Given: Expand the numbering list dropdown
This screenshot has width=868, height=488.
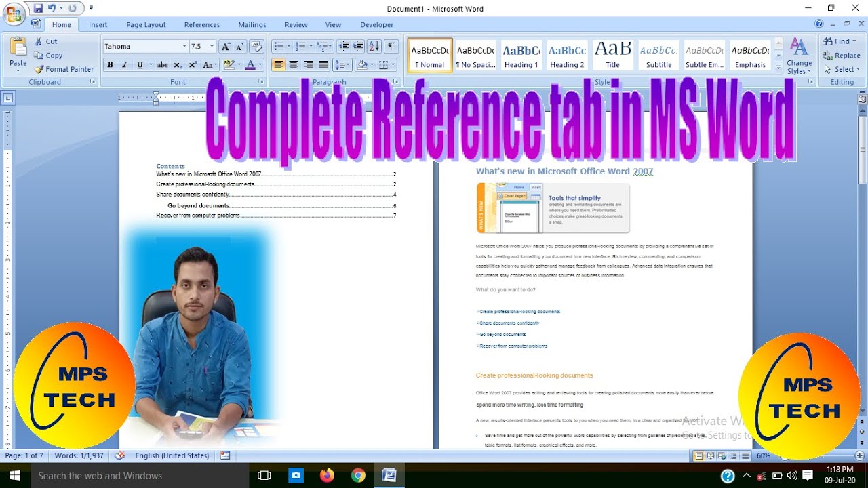Looking at the screenshot, I should tap(311, 47).
